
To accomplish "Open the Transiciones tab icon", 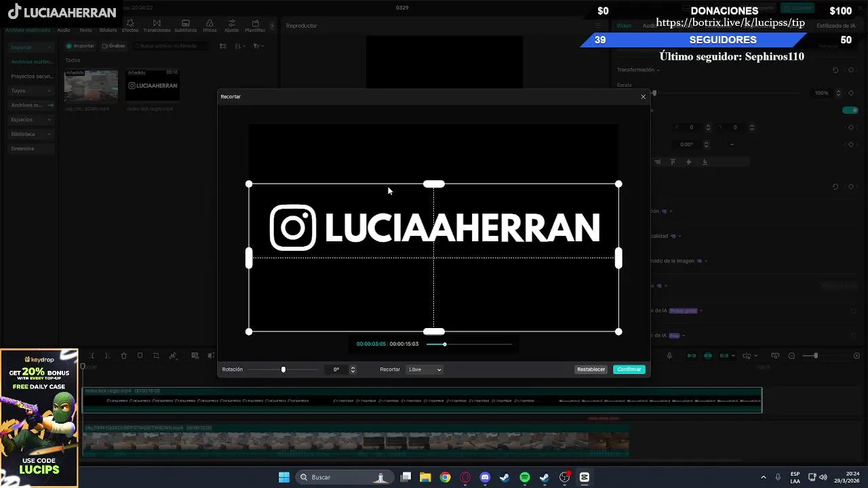I will point(157,26).
